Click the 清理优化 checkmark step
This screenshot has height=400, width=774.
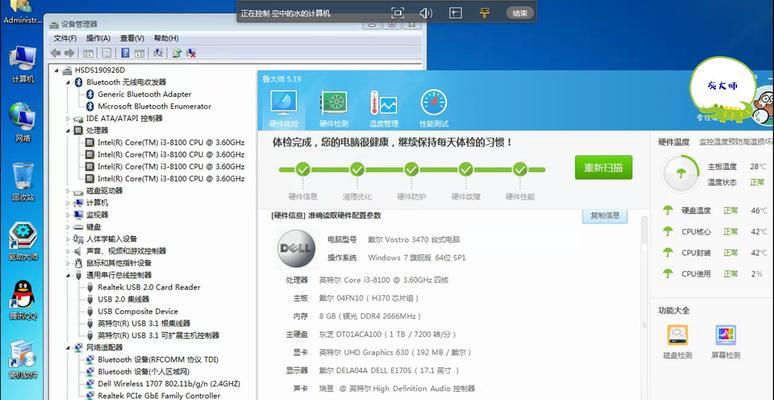(357, 170)
